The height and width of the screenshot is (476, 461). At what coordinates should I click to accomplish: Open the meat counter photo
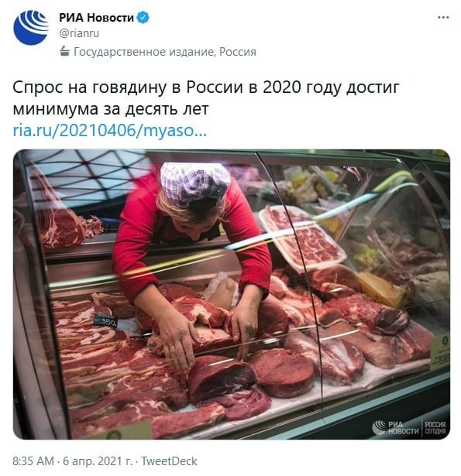point(231,294)
